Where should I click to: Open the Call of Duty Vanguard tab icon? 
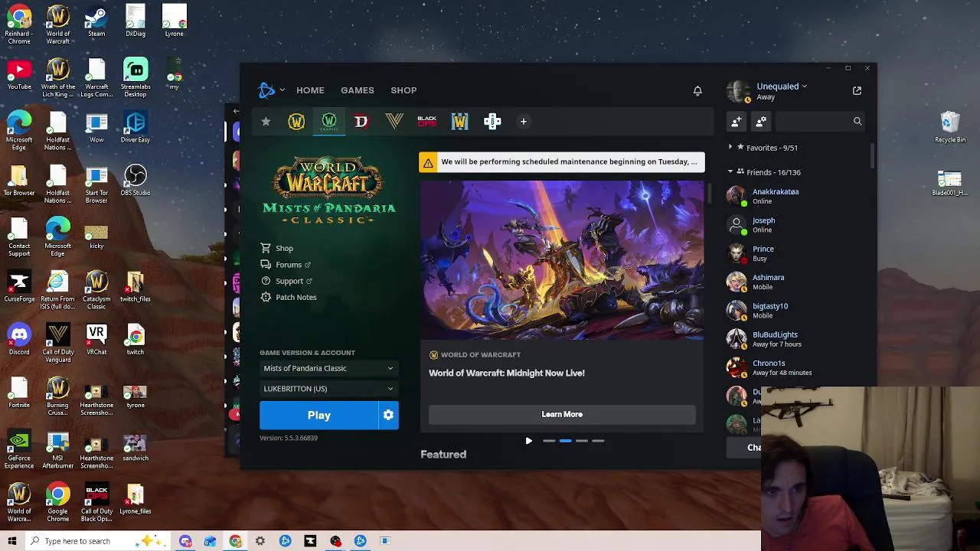point(394,122)
